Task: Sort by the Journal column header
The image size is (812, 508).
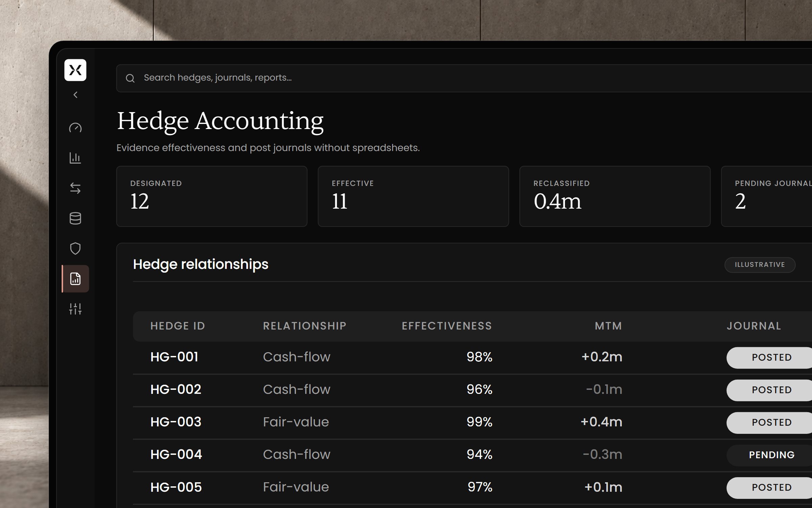Action: click(754, 326)
